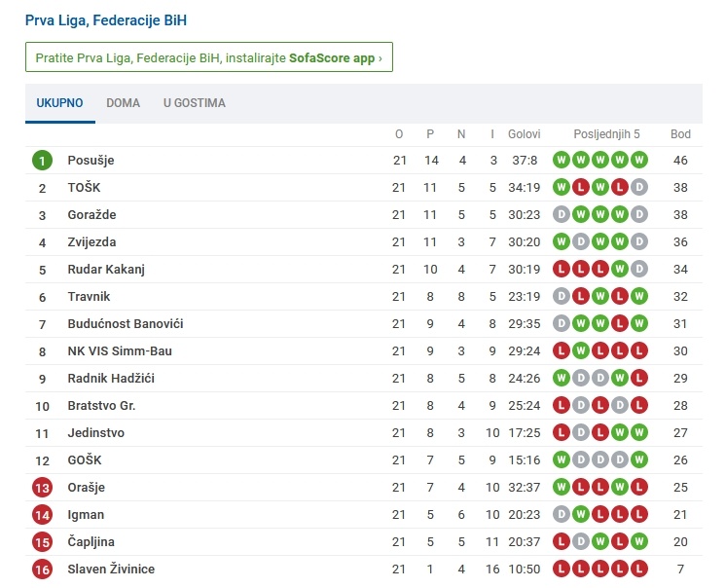
Task: Click the Posljednjih 5 column header
Action: click(606, 134)
